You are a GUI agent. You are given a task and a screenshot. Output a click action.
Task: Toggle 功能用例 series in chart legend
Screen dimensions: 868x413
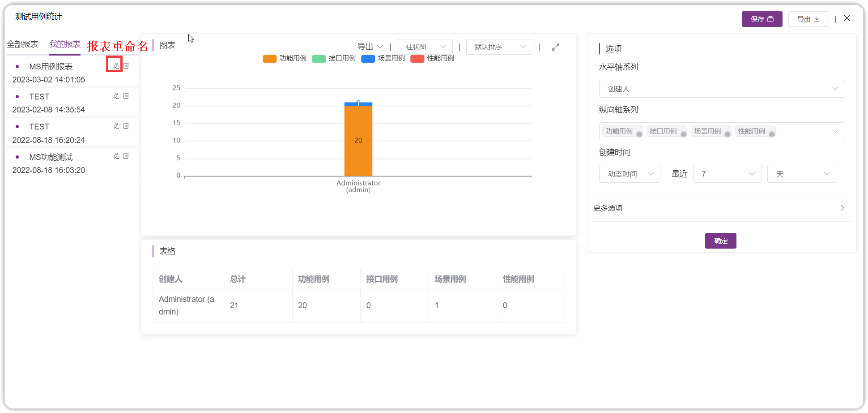(285, 58)
